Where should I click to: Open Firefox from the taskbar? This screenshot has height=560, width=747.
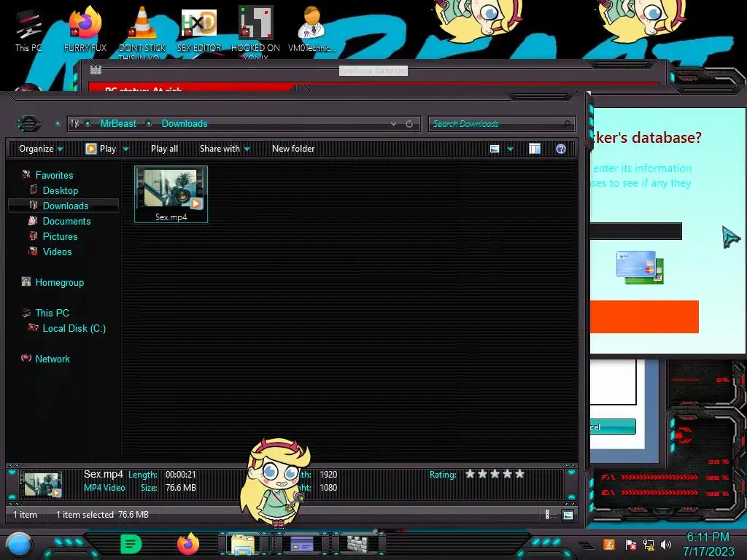tap(188, 544)
